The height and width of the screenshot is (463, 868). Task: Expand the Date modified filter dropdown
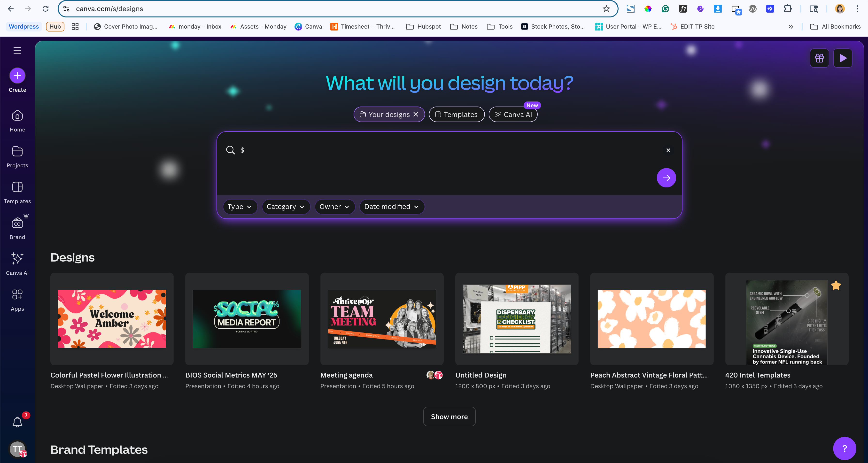point(392,207)
